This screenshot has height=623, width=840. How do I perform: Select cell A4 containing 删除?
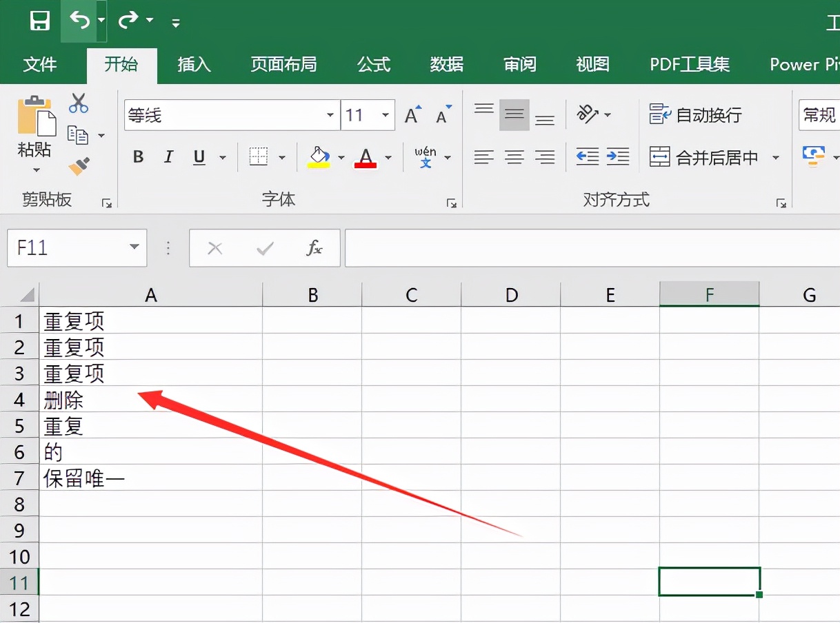point(150,400)
